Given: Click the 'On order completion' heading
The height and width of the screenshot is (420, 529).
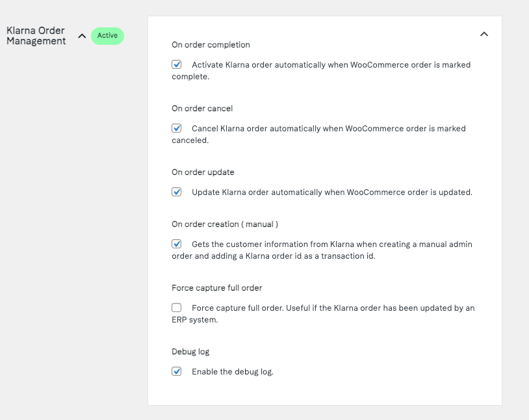Looking at the screenshot, I should 211,45.
